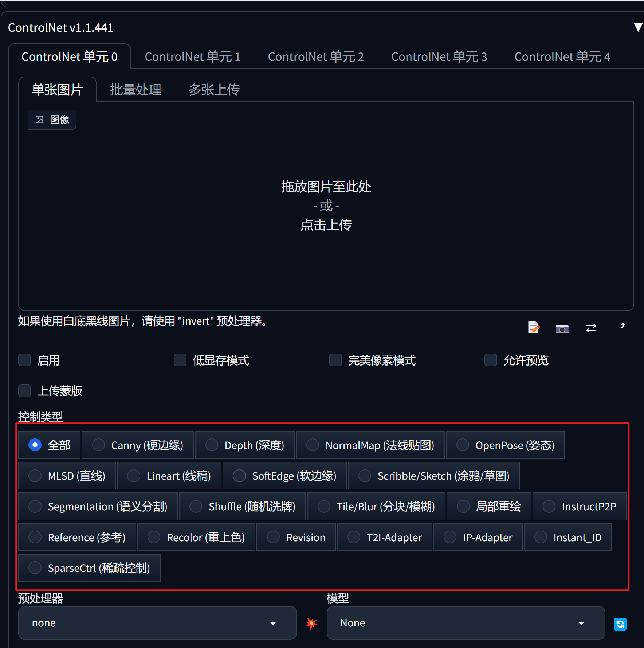Select the 全部 control type radio
Screen dimensions: 644x648
coord(49,445)
